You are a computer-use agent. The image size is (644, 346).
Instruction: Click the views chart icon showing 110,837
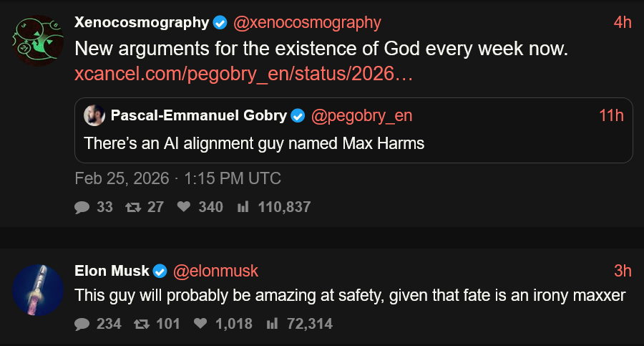coord(243,207)
